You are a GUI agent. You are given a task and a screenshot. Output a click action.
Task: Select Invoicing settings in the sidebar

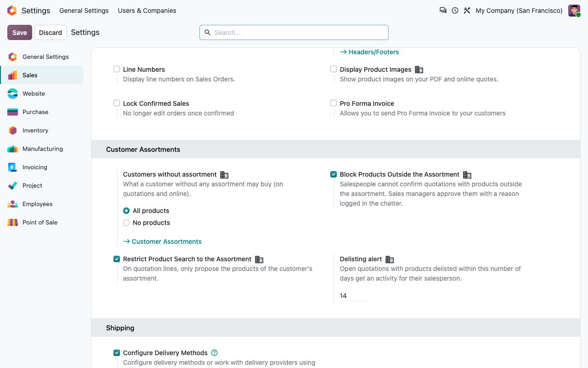tap(42, 167)
